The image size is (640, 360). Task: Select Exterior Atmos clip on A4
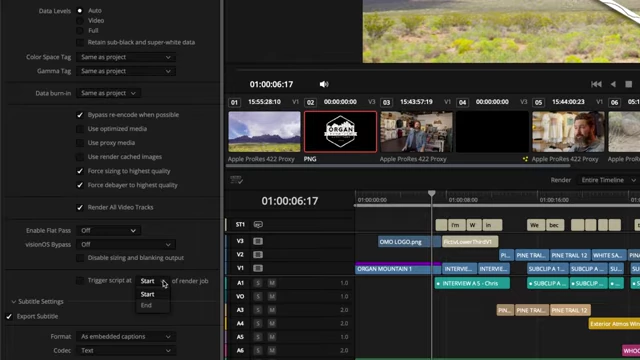click(614, 324)
